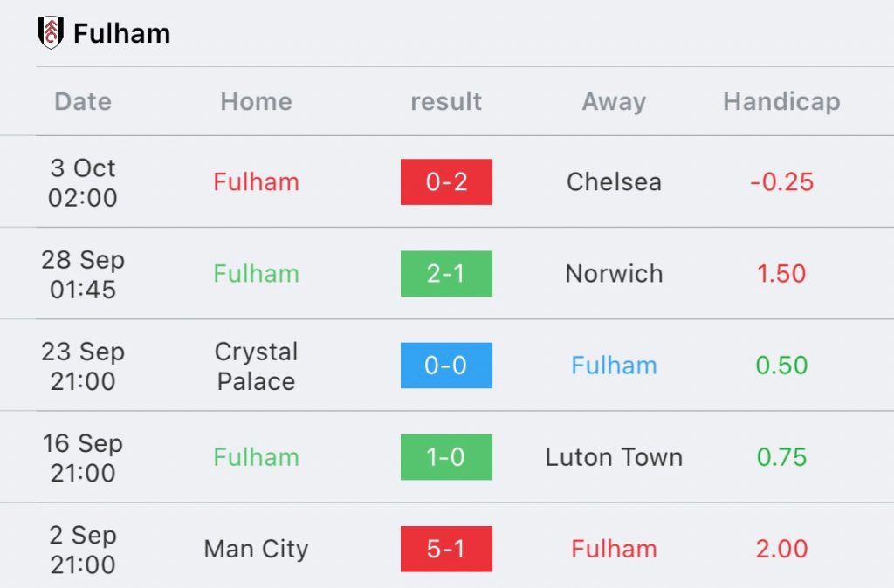Click the Chelsea away team name
The width and height of the screenshot is (894, 588).
(614, 182)
